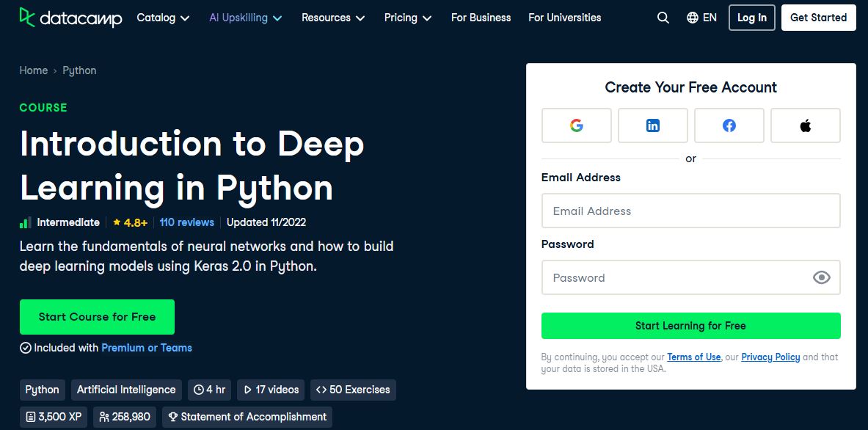Select the star rating showing 4.8+

tap(129, 222)
